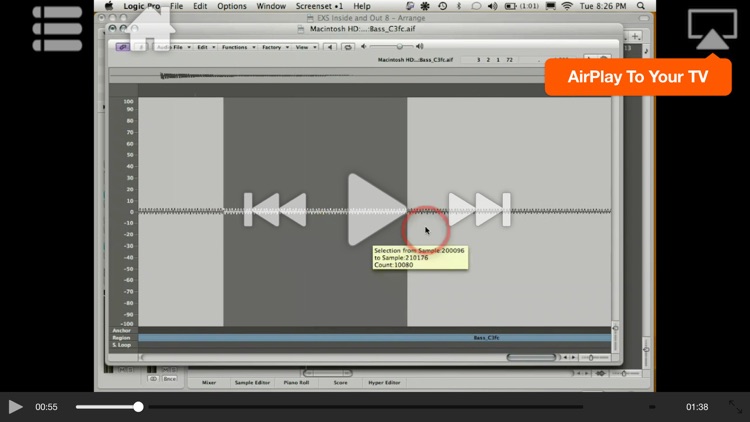Click the Region lane label

point(121,338)
